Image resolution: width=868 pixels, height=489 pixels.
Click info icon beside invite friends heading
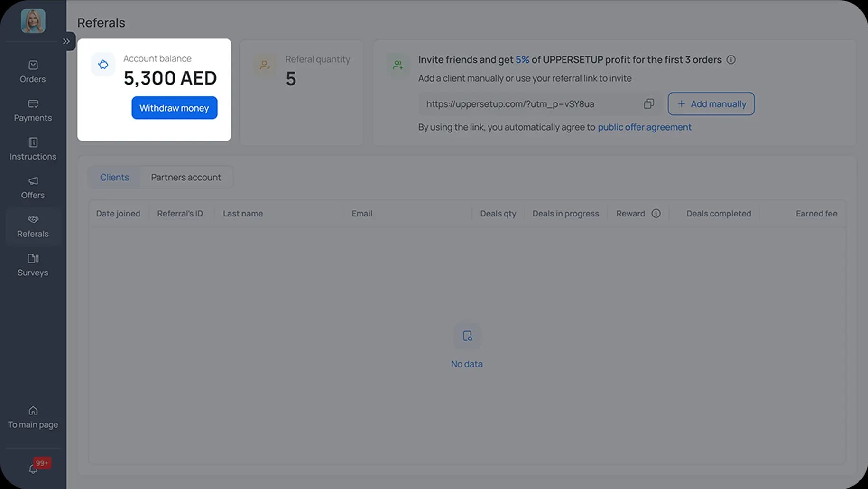[x=731, y=60]
